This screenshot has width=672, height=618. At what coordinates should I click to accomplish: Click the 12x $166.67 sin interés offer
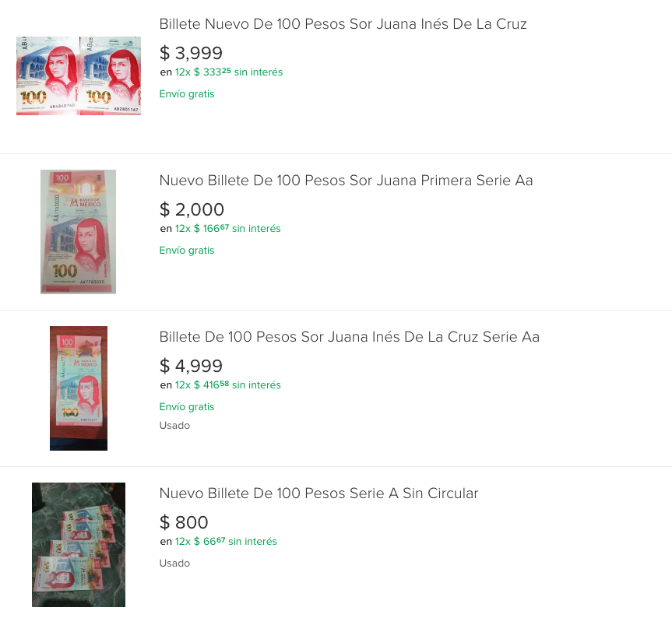point(227,229)
